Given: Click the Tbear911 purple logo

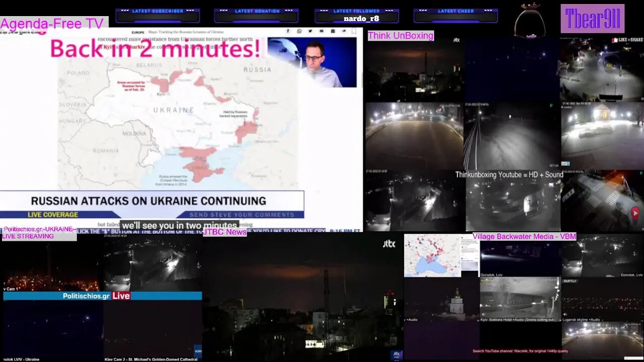Looking at the screenshot, I should [x=593, y=19].
